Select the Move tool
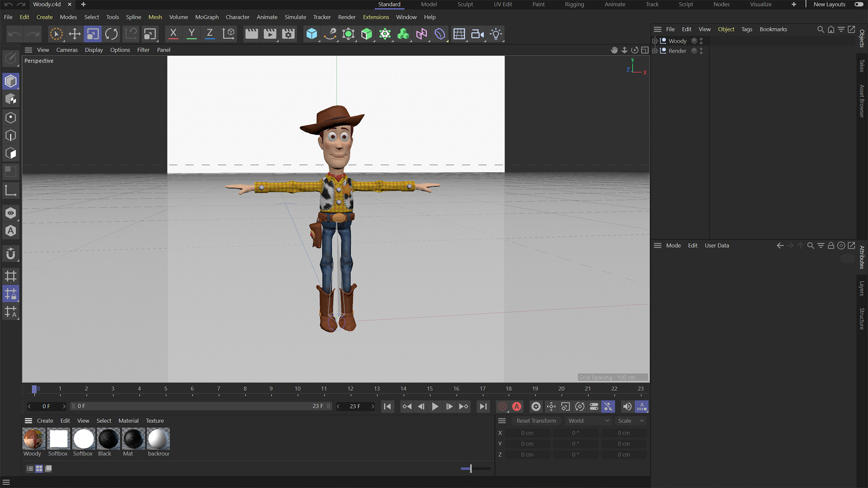This screenshot has width=868, height=488. pos(75,34)
